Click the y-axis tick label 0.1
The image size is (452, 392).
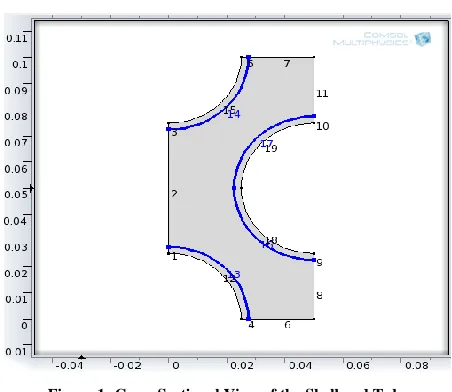tap(20, 64)
